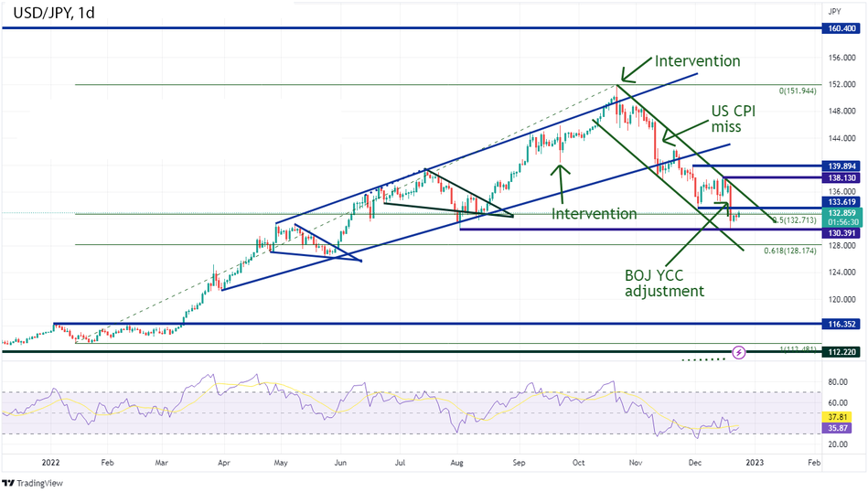The width and height of the screenshot is (868, 492).
Task: Select the US CPI miss annotation
Action: click(734, 119)
